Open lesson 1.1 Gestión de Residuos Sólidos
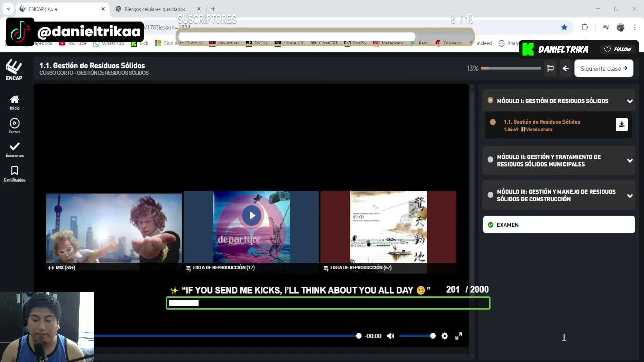 pyautogui.click(x=541, y=122)
